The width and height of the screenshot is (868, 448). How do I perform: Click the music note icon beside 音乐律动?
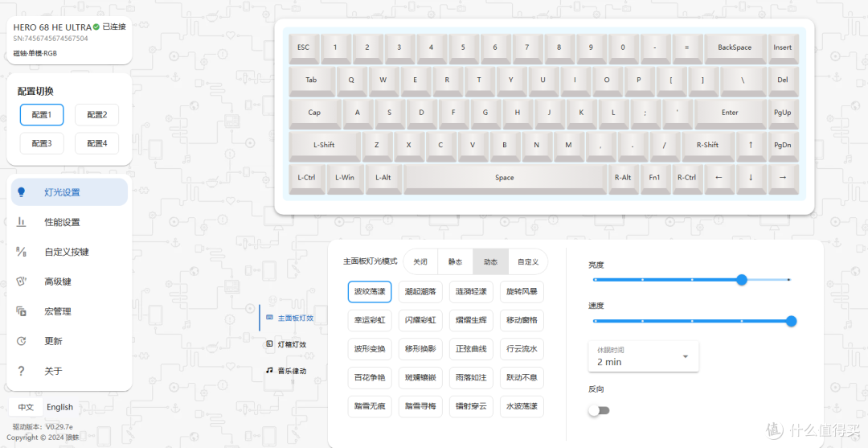coord(269,370)
